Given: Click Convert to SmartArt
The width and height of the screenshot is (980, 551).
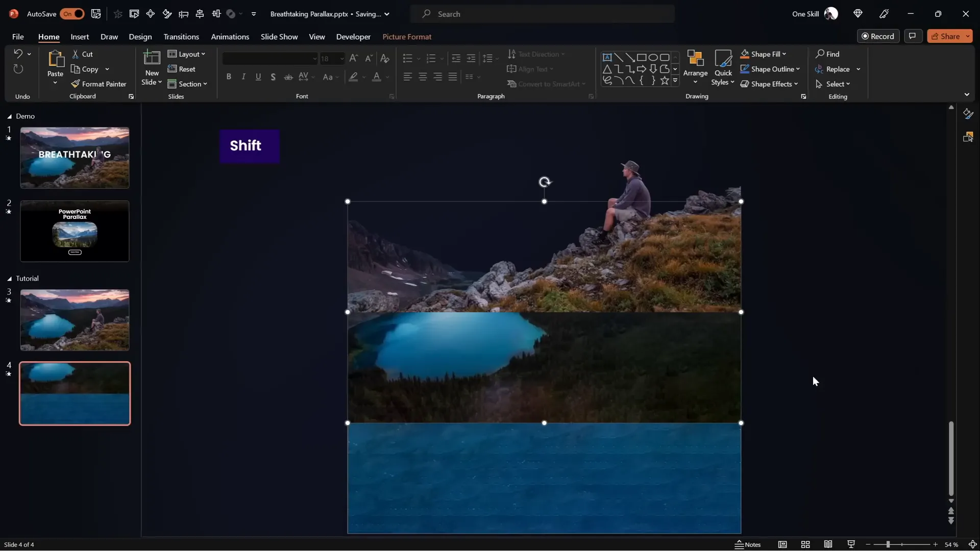Looking at the screenshot, I should [546, 84].
